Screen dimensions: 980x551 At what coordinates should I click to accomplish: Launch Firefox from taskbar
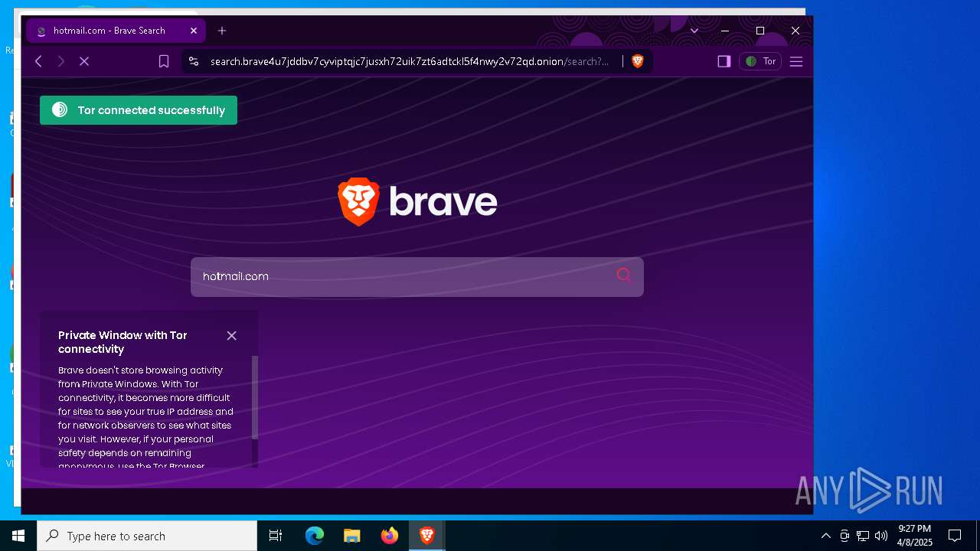click(390, 536)
